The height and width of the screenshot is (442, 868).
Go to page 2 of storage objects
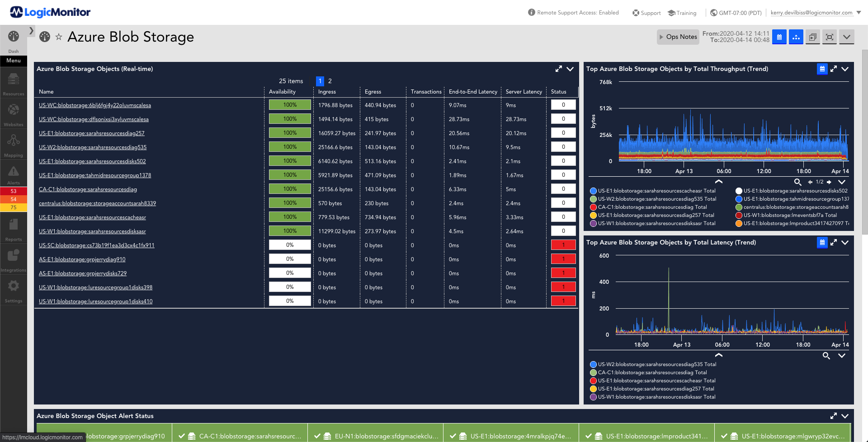330,81
